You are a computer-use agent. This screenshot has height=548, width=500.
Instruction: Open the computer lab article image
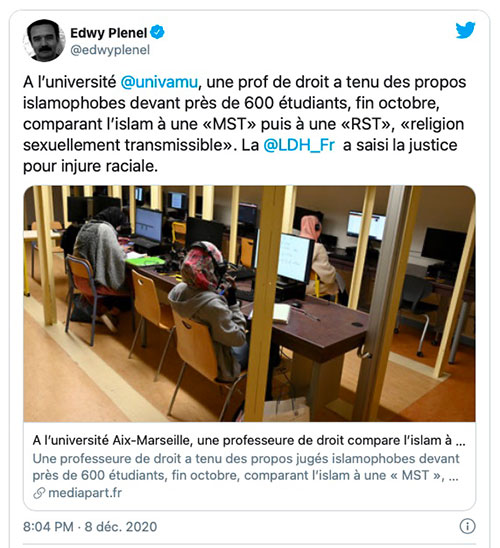249,304
